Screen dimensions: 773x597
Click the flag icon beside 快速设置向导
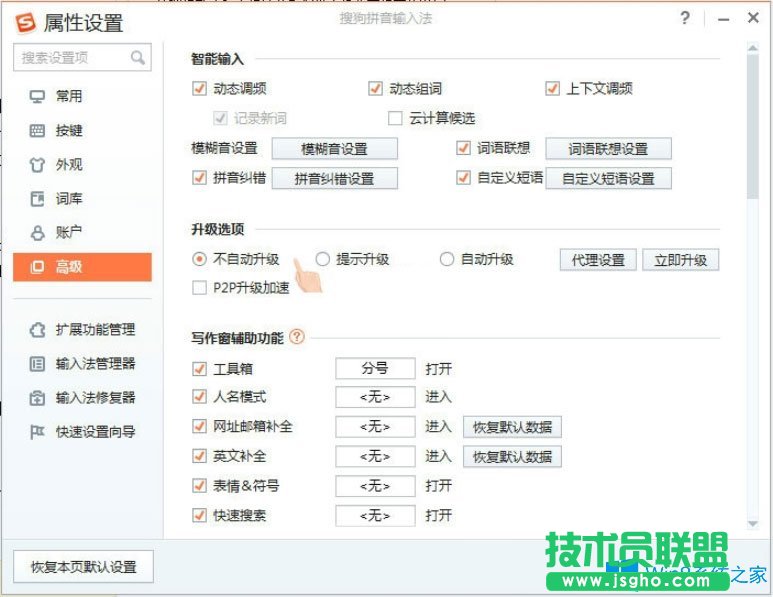(37, 432)
